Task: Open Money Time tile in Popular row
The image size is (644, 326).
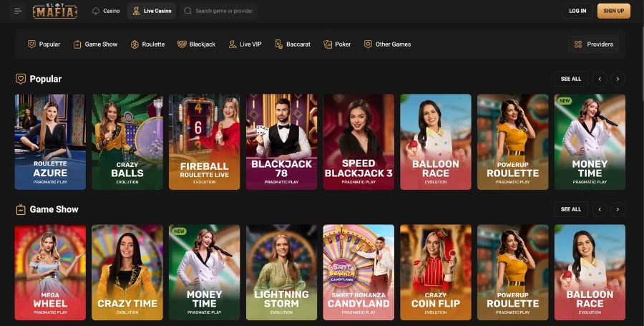Action: click(590, 142)
